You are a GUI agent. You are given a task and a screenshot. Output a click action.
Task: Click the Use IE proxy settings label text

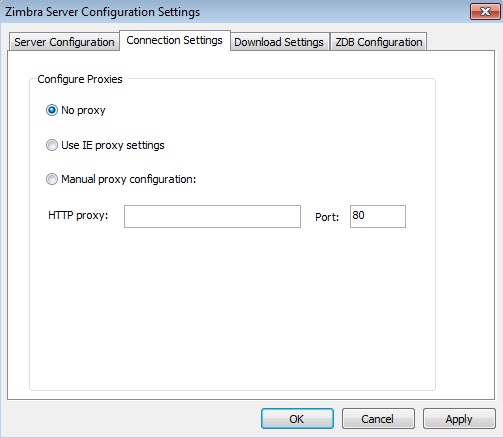coord(113,145)
